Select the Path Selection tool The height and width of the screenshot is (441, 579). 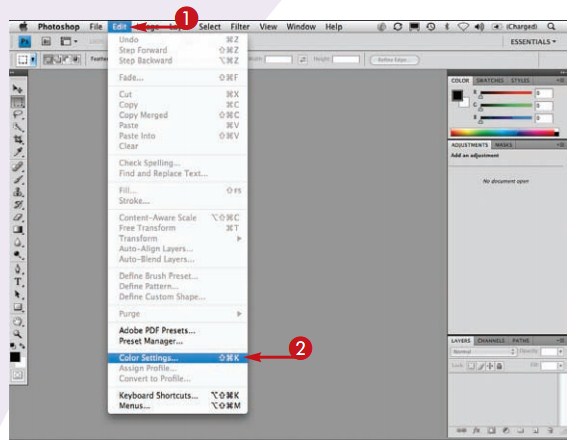18,294
